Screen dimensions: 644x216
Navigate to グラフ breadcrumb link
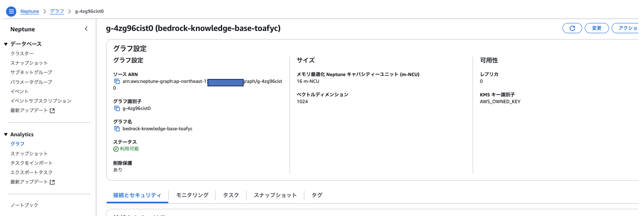pos(57,11)
